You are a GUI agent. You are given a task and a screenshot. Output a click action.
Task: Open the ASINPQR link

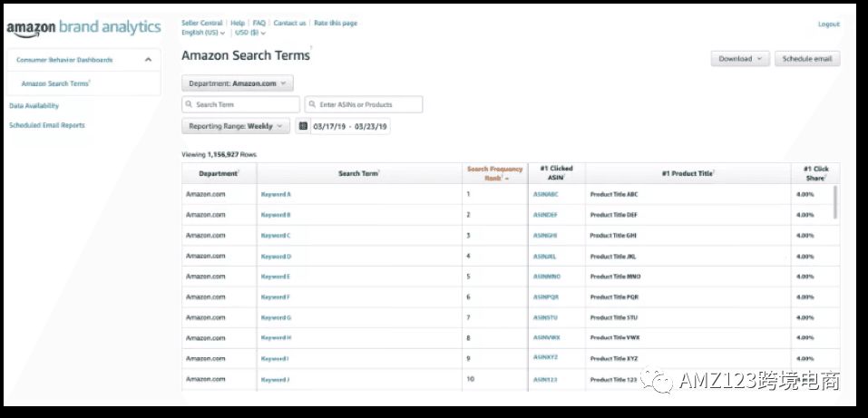546,296
